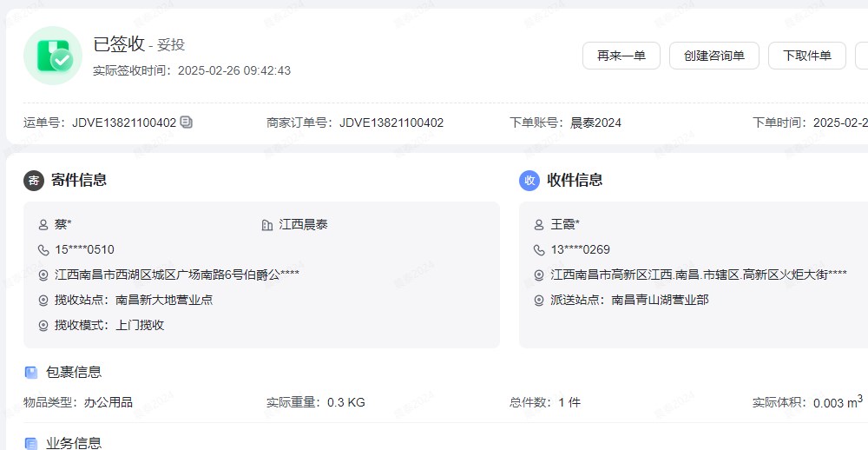Copy the waybill number JDVE13821100402
This screenshot has height=450, width=868.
coord(187,122)
